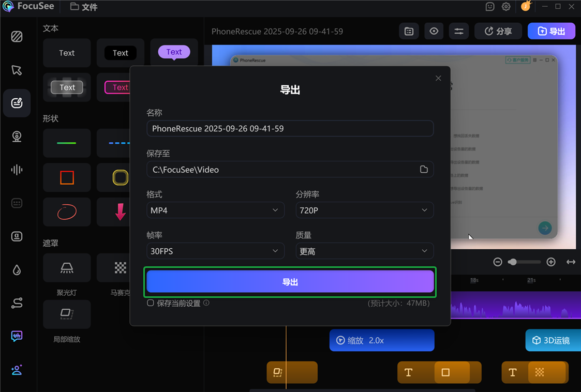Open the webcam settings sidebar icon
This screenshot has width=581, height=392.
pyautogui.click(x=17, y=137)
